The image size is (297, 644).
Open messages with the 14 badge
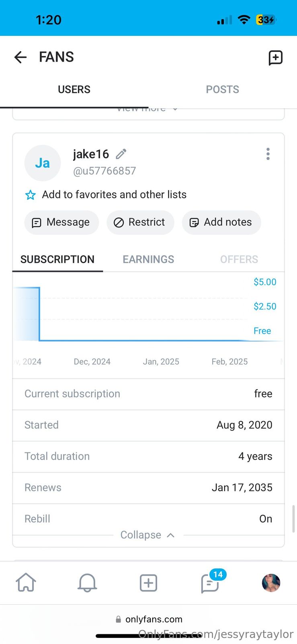click(x=210, y=583)
